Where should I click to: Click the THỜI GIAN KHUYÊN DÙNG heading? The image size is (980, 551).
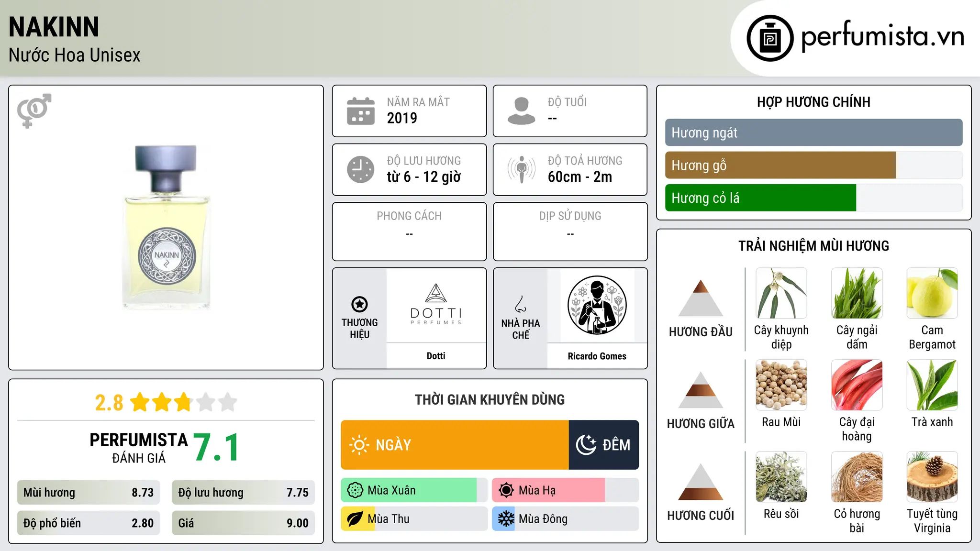tap(490, 399)
